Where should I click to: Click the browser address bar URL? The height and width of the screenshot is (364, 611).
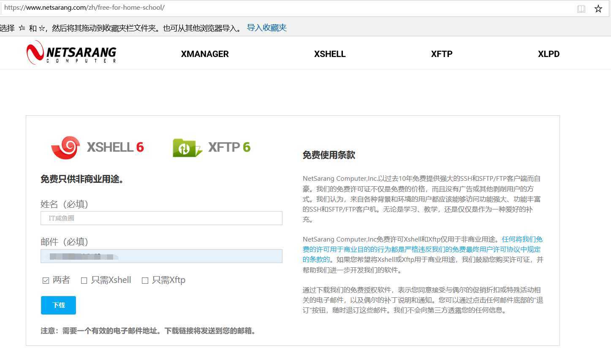pyautogui.click(x=84, y=8)
